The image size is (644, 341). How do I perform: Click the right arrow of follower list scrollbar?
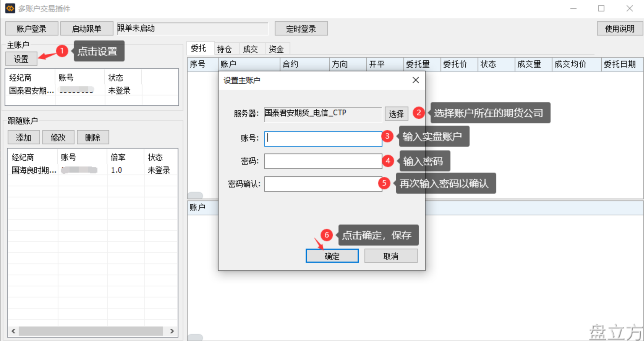[172, 331]
